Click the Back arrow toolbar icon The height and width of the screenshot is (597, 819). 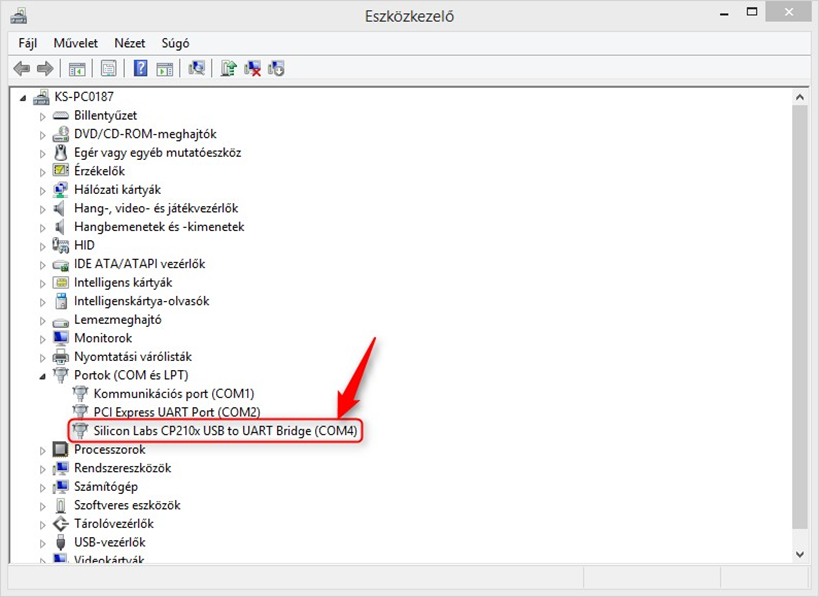pos(21,68)
